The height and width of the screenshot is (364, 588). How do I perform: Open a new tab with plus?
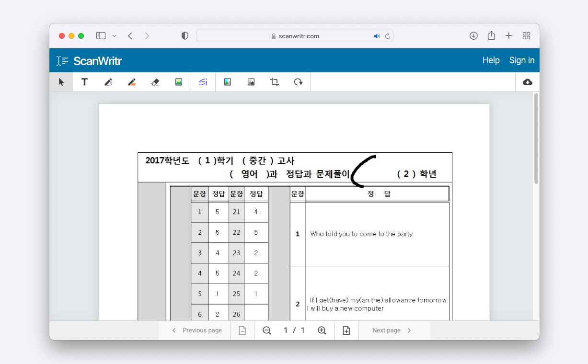(509, 36)
